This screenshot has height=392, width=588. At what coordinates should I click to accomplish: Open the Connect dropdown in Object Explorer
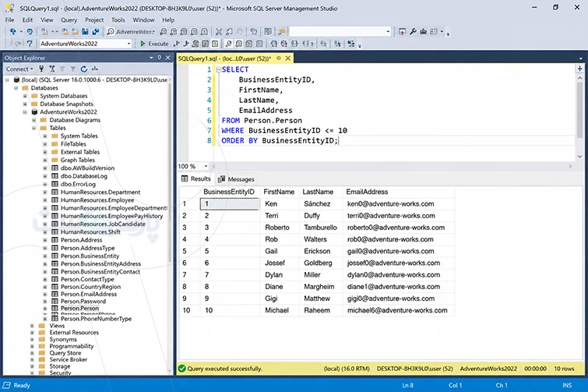click(x=19, y=69)
